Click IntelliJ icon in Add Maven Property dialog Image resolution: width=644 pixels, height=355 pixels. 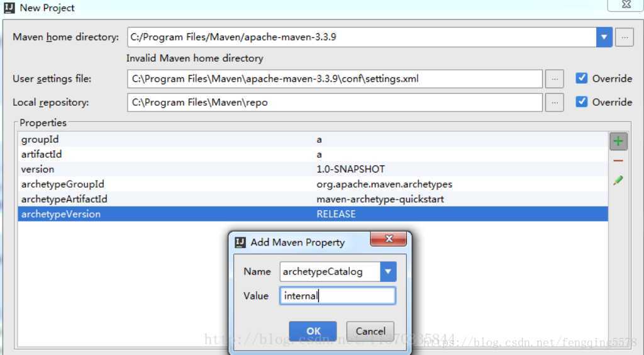pyautogui.click(x=240, y=242)
